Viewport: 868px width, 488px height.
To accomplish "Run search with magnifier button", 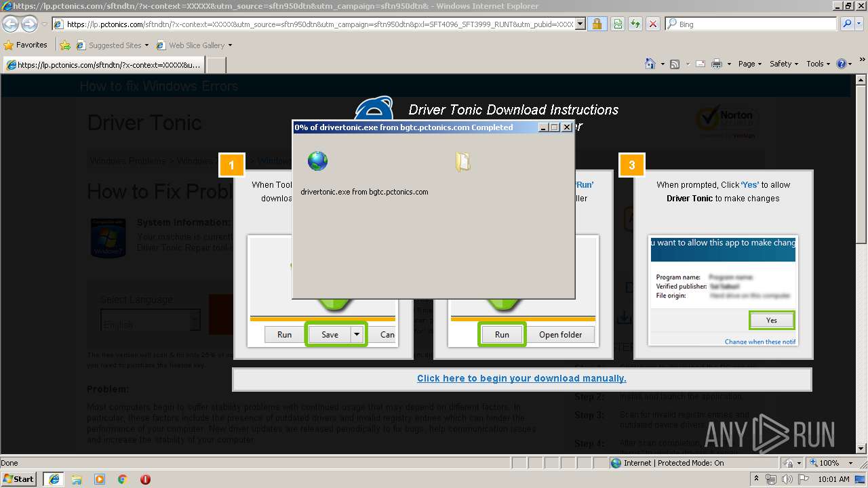I will coord(846,24).
